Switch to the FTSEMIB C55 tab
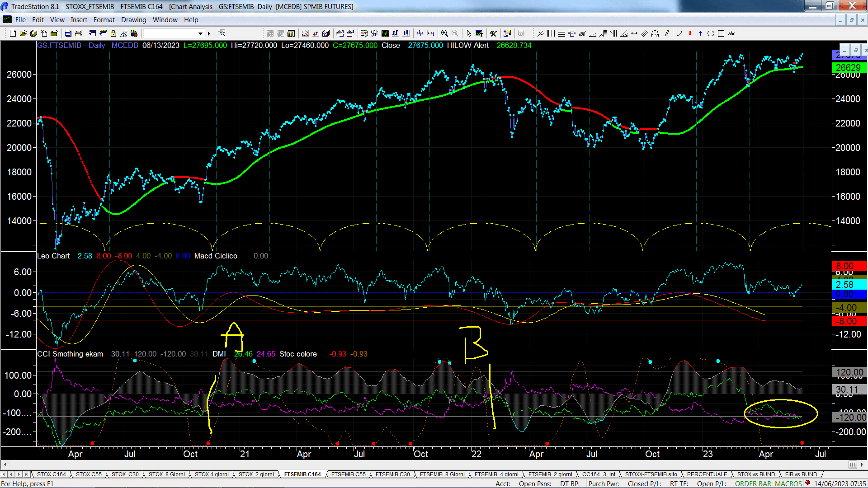Viewport: 868px width, 488px height. [348, 474]
